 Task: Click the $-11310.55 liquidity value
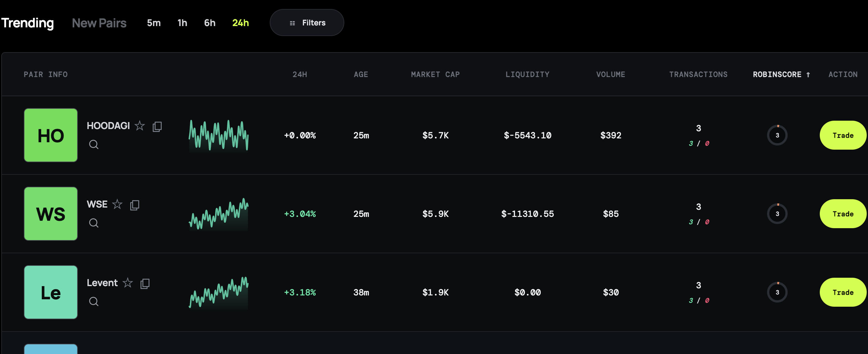pyautogui.click(x=527, y=214)
